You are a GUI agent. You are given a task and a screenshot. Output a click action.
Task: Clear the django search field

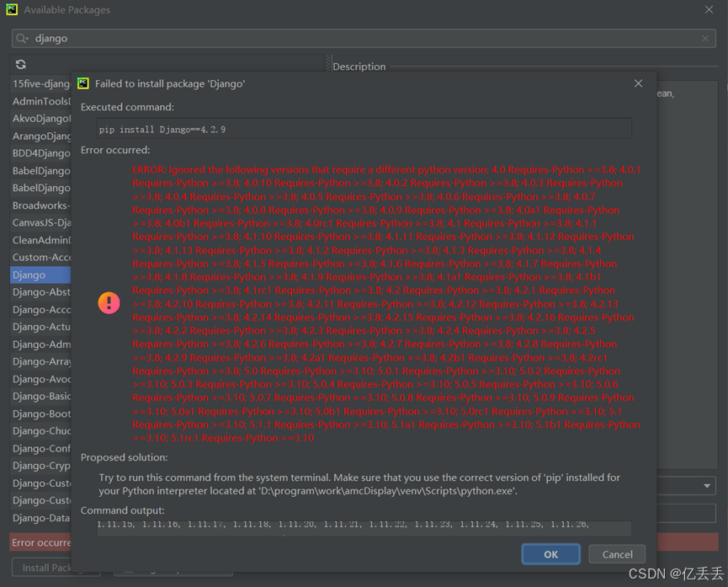coord(704,39)
